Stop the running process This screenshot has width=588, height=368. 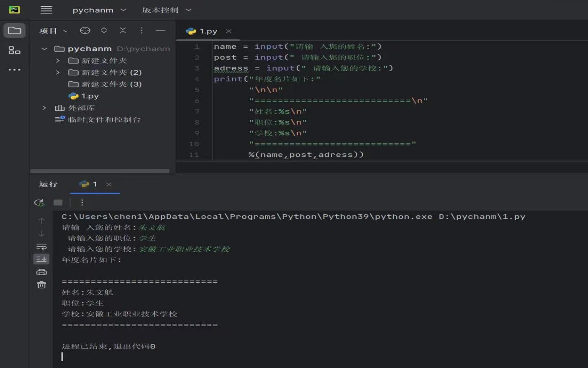point(58,202)
